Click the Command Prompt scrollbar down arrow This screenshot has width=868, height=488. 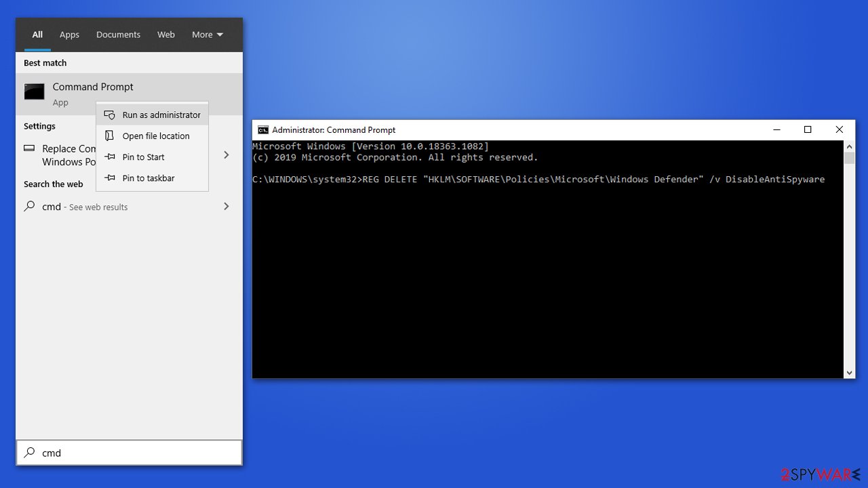849,373
